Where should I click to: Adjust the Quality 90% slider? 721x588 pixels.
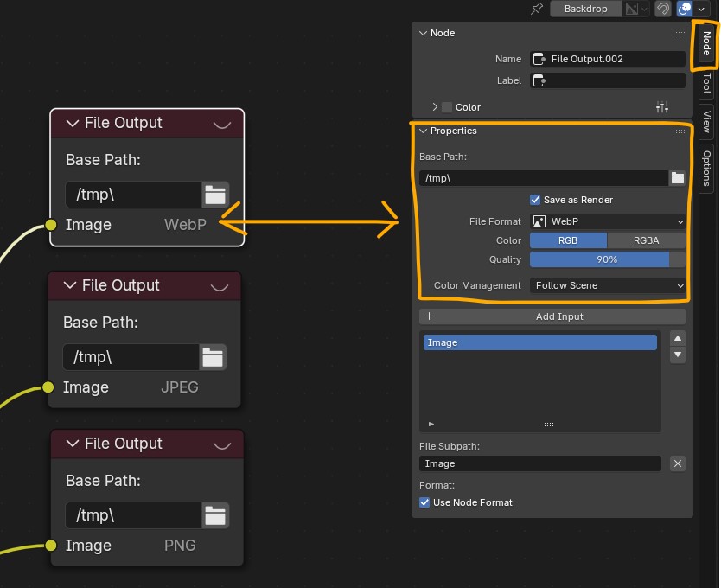coord(608,259)
